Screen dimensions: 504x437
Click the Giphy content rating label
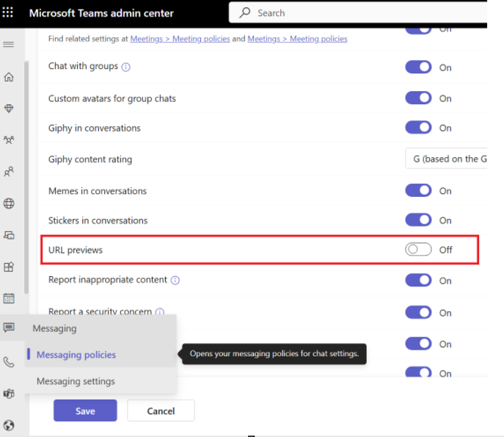(90, 159)
